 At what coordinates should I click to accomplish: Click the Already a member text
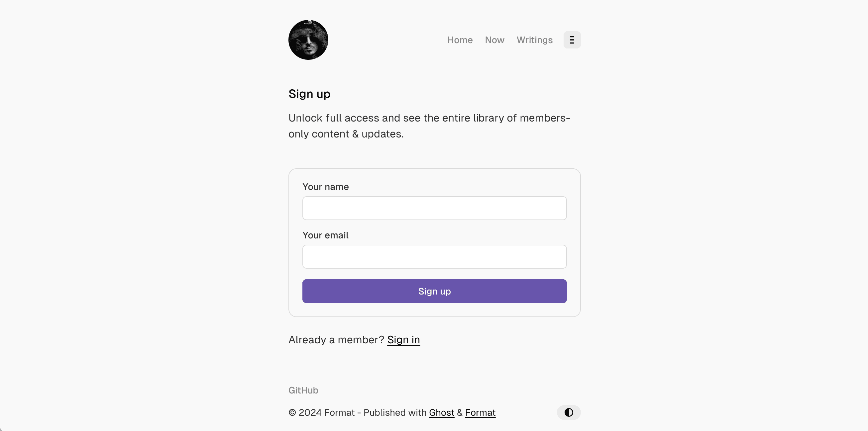(336, 340)
